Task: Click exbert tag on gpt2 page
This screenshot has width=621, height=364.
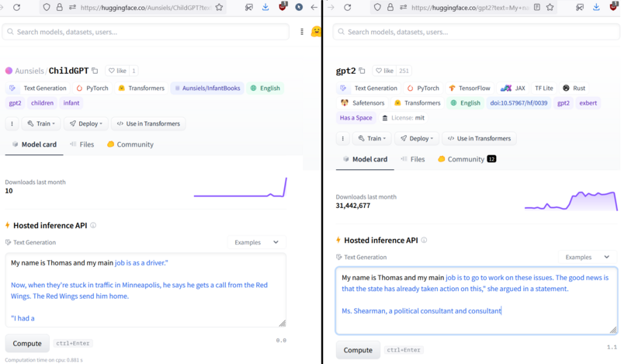Action: click(x=588, y=102)
